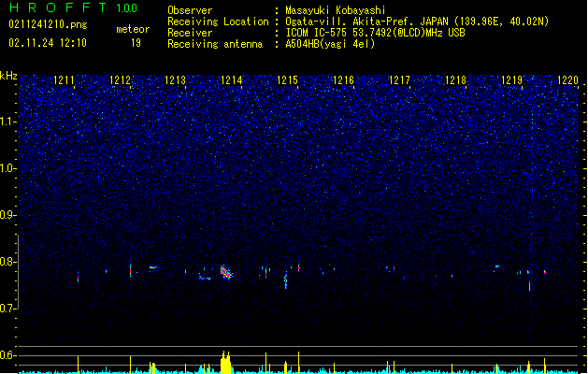Screen dimensions: 588x374
Task: Click the meteor count value 19
Action: pyautogui.click(x=136, y=43)
